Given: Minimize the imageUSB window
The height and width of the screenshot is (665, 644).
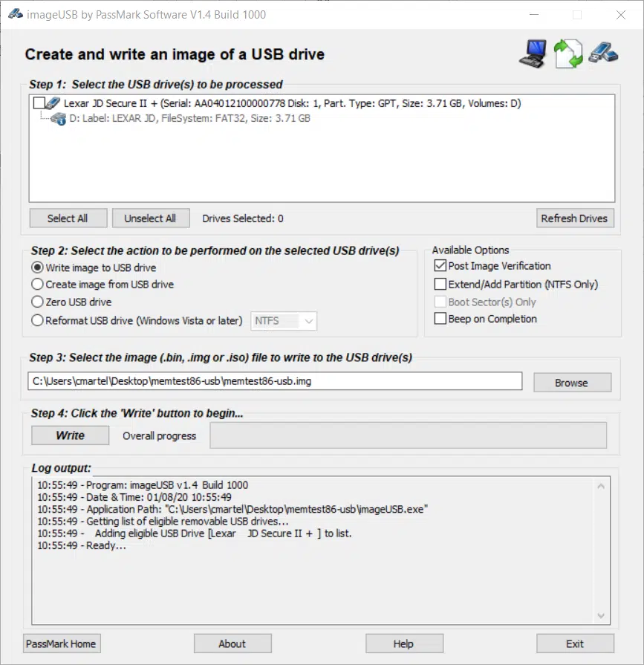Looking at the screenshot, I should (x=534, y=15).
